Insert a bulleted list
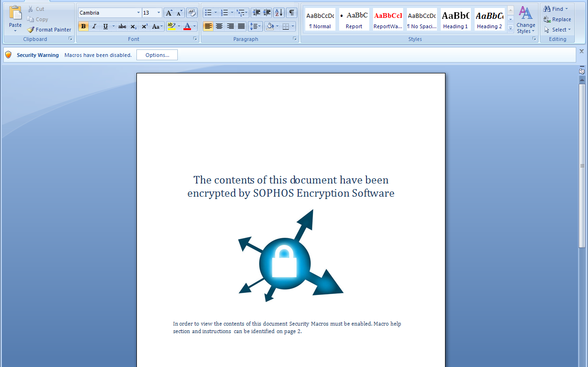The image size is (588, 367). 208,13
